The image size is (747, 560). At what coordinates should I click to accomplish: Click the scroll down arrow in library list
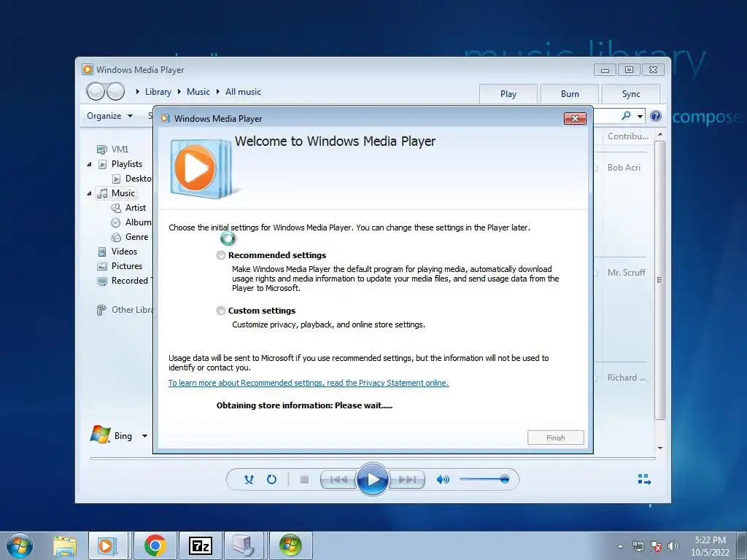click(659, 448)
